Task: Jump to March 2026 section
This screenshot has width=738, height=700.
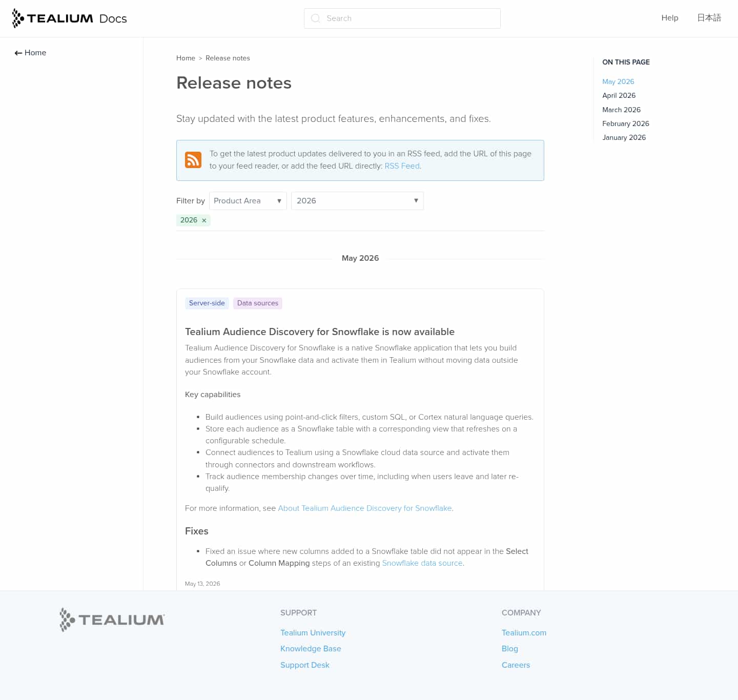Action: click(x=621, y=110)
